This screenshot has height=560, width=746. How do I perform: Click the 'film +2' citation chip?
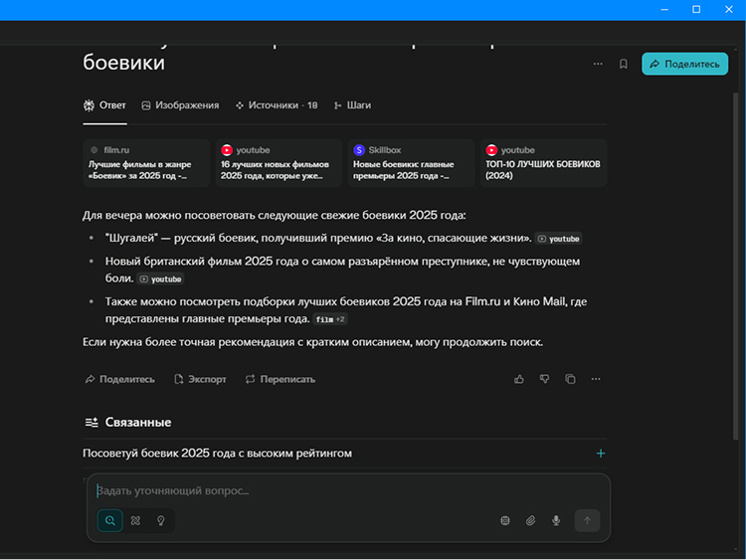point(330,319)
